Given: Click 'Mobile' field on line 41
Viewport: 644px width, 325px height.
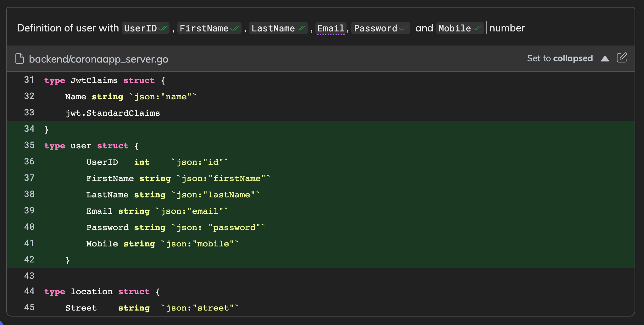Looking at the screenshot, I should [x=102, y=244].
